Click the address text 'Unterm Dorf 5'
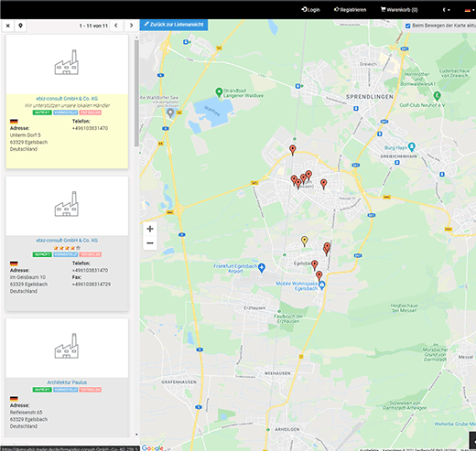The image size is (476, 451). point(26,135)
